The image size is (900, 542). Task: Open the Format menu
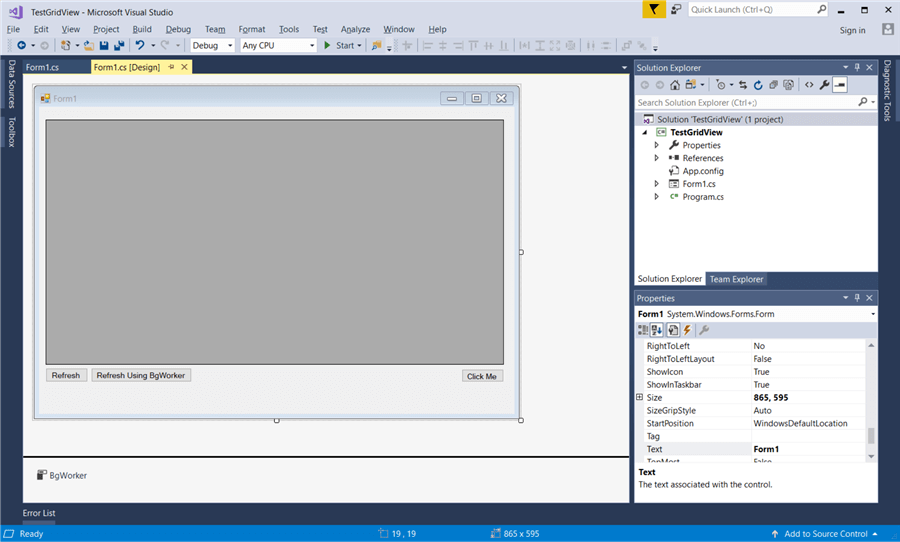(252, 29)
